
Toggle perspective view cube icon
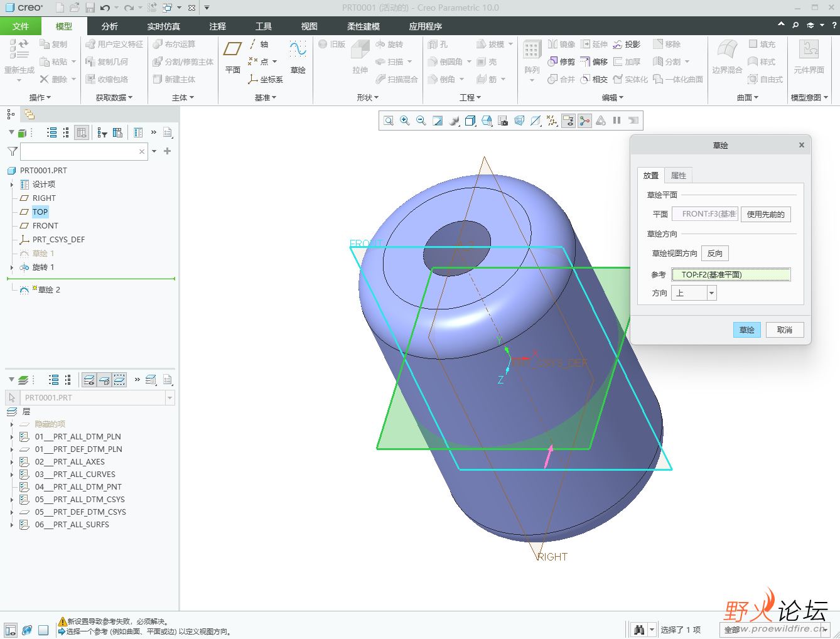coord(519,121)
